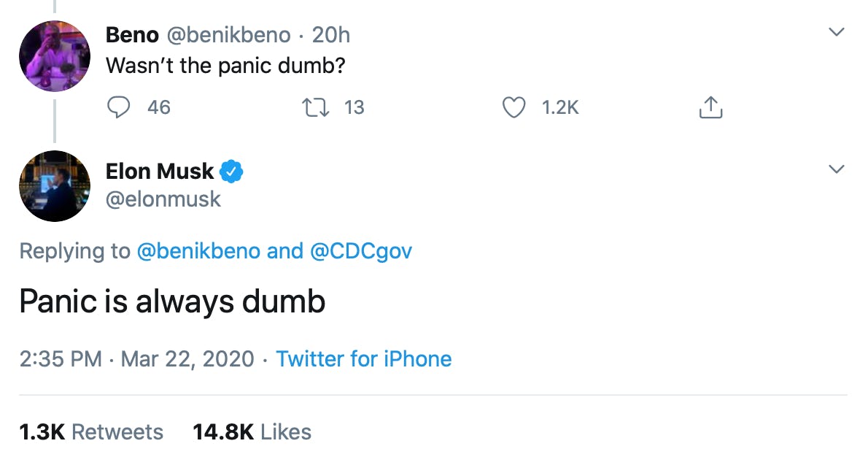Open the chevron menu on Elon Musk's tweet

(x=837, y=169)
